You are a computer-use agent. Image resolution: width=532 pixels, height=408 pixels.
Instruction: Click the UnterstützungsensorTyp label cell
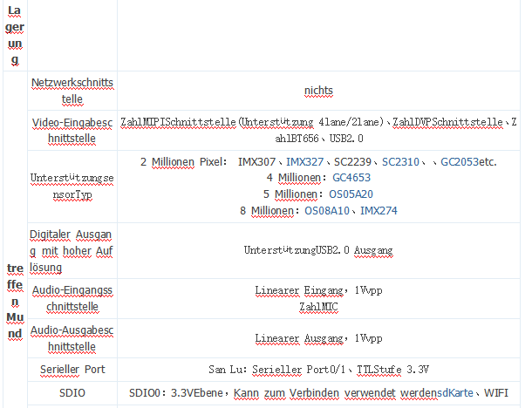pos(72,186)
